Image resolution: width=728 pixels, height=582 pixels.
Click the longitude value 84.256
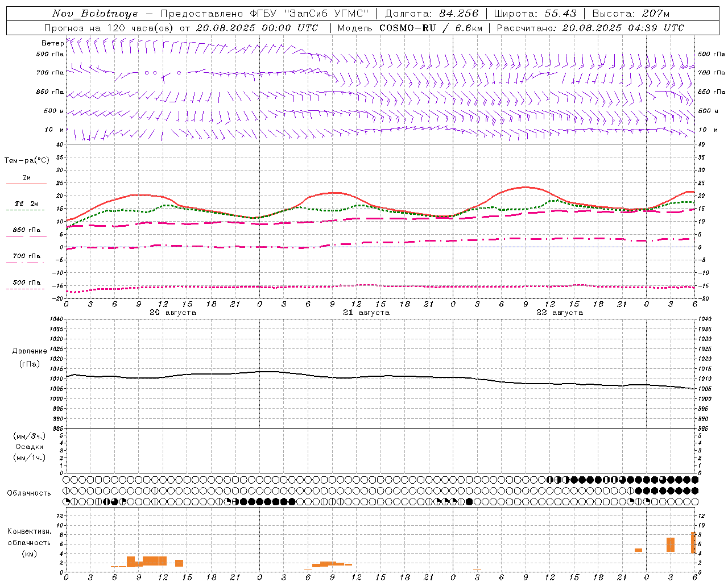(458, 14)
